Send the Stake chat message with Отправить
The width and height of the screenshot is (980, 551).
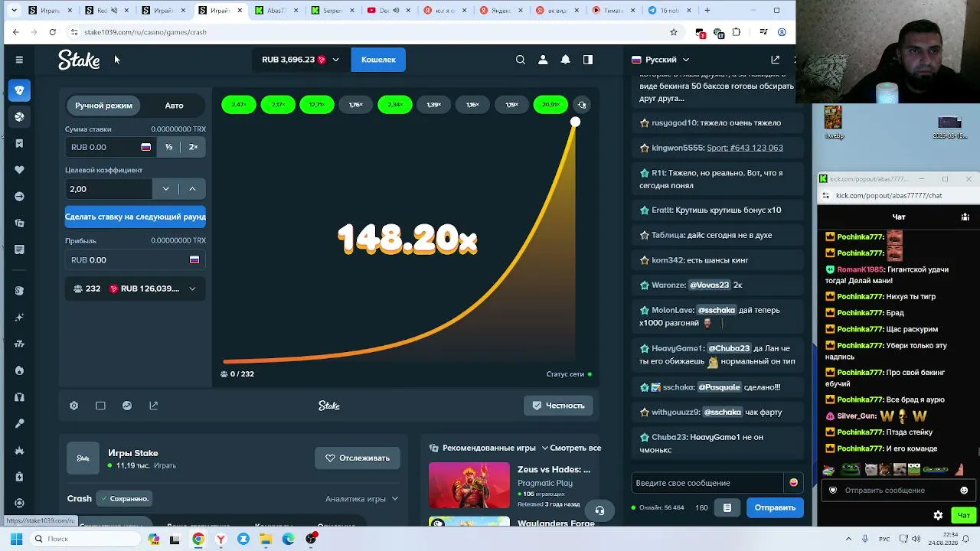click(x=775, y=507)
